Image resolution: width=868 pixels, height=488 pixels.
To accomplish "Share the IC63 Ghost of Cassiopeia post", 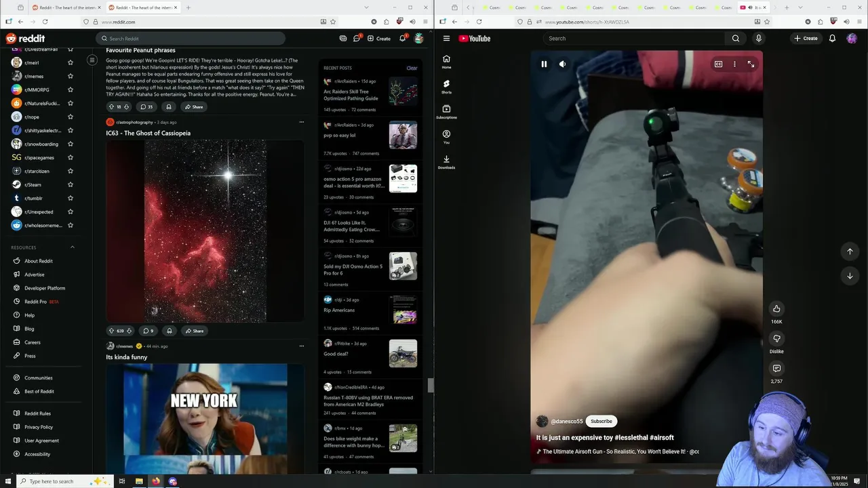I will [x=194, y=331].
